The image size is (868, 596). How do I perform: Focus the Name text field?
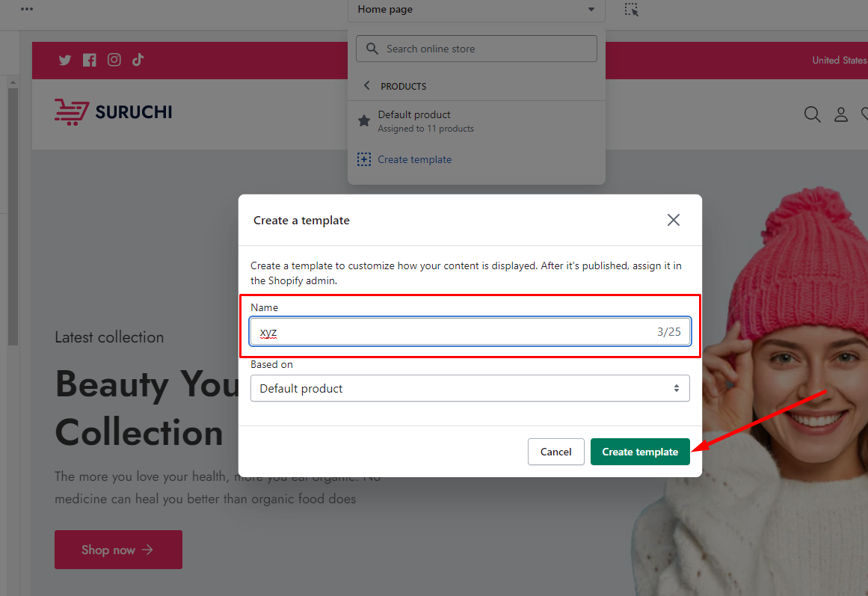coord(470,331)
